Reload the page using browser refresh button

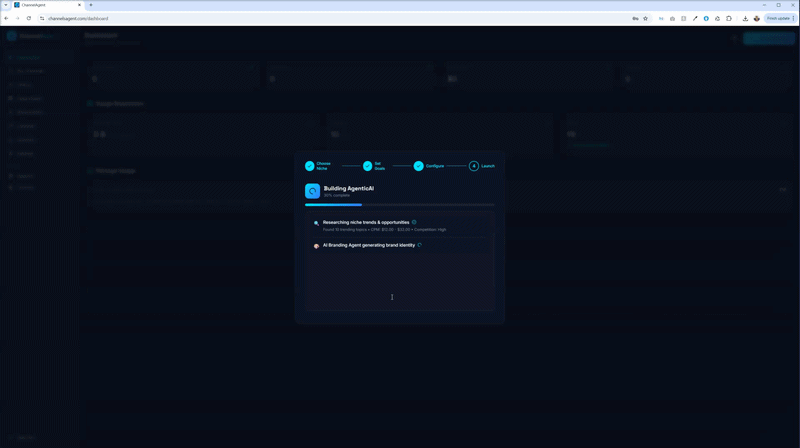29,18
